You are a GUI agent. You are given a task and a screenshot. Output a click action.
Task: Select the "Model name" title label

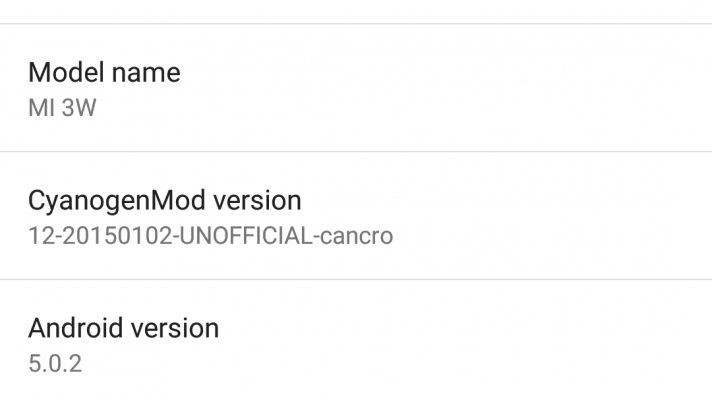pos(104,73)
